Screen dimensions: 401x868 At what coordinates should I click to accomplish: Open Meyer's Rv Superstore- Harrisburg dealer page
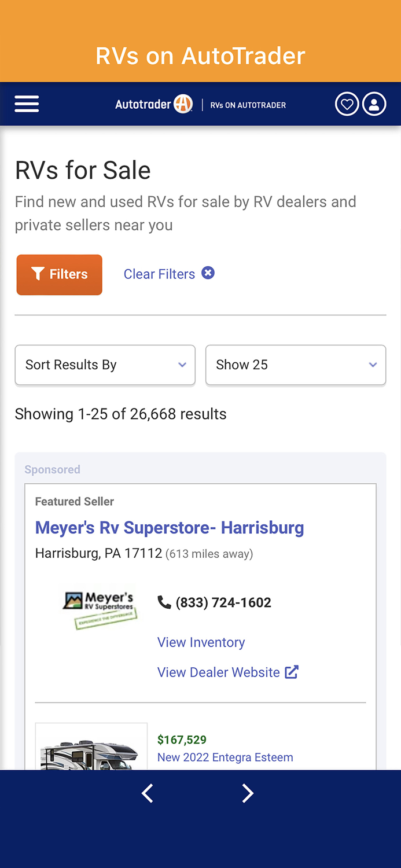[170, 528]
